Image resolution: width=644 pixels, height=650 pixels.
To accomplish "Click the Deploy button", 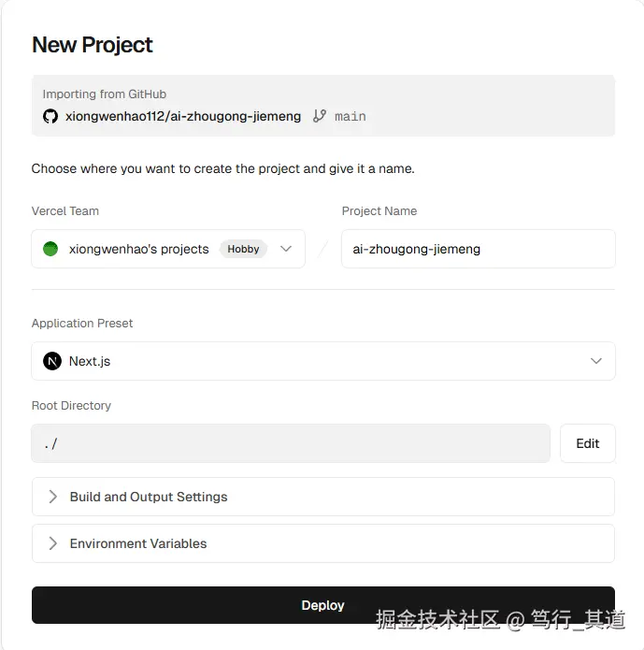I will point(322,605).
